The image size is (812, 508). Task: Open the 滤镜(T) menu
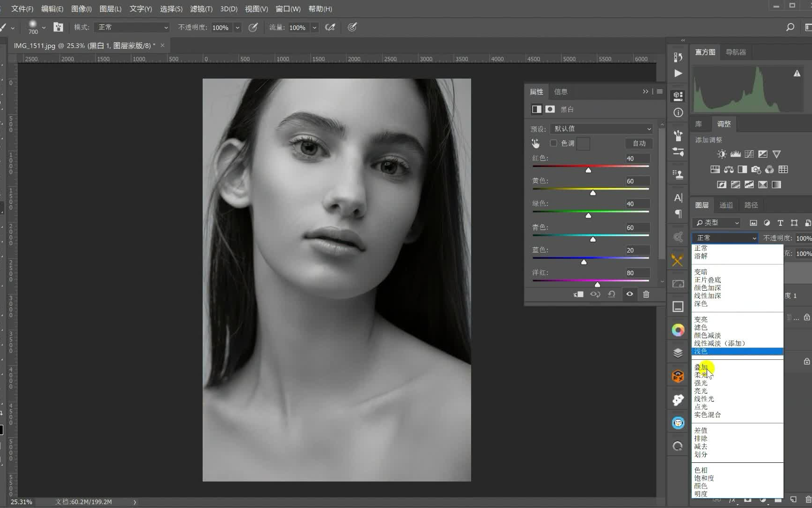pos(201,9)
